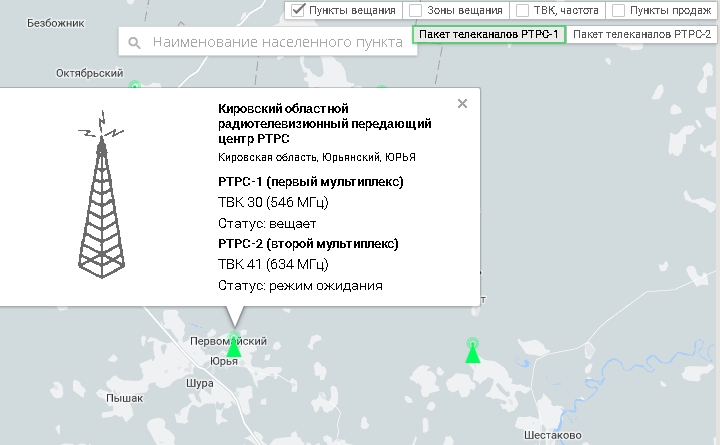This screenshot has width=720, height=445.
Task: Click the map label Безбожник
Action: click(x=56, y=23)
